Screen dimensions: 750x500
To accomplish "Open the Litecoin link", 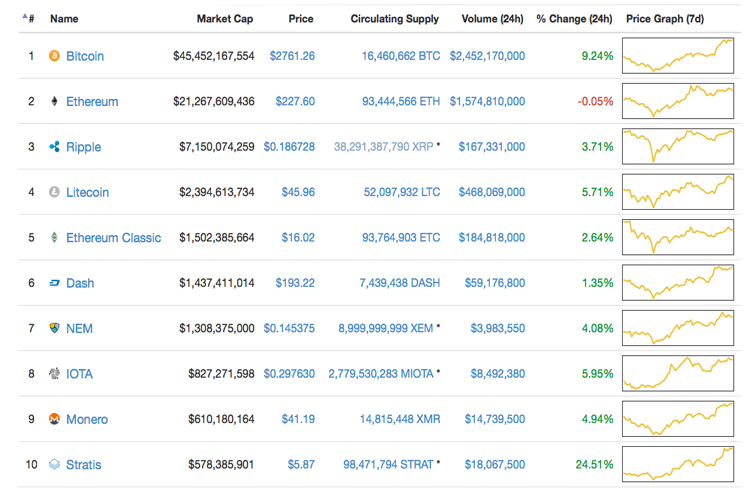I will coord(87,192).
